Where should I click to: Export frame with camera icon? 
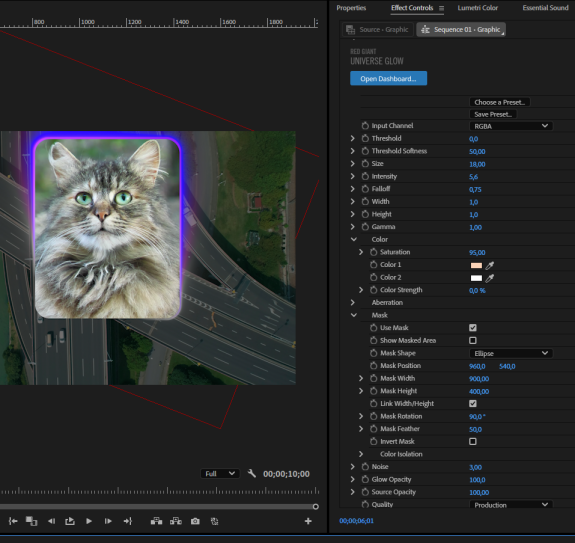(195, 521)
